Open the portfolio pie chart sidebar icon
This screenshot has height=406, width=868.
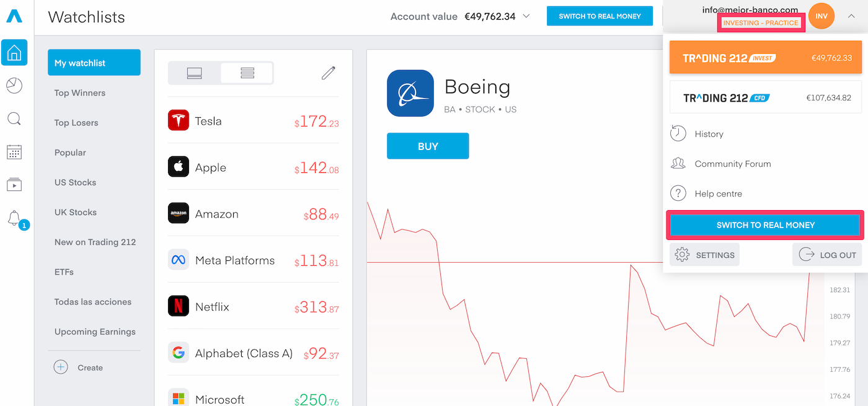[x=14, y=86]
